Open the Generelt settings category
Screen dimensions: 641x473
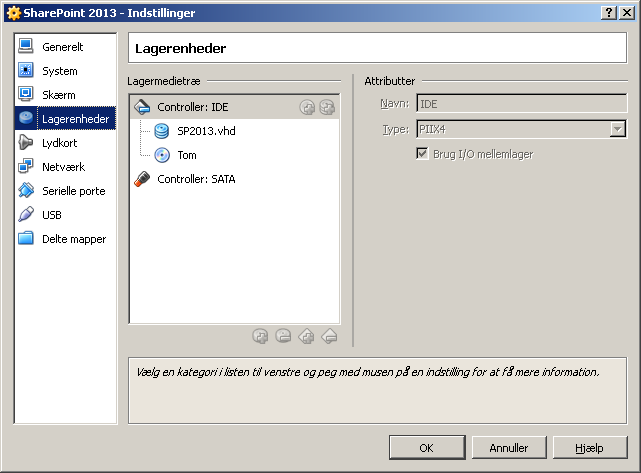pyautogui.click(x=62, y=47)
